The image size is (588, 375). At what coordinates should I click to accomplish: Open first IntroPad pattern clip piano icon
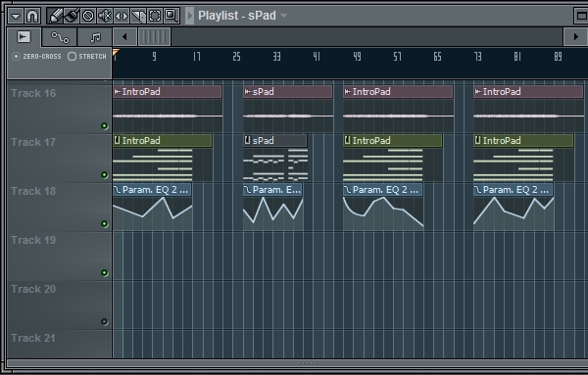(x=118, y=140)
